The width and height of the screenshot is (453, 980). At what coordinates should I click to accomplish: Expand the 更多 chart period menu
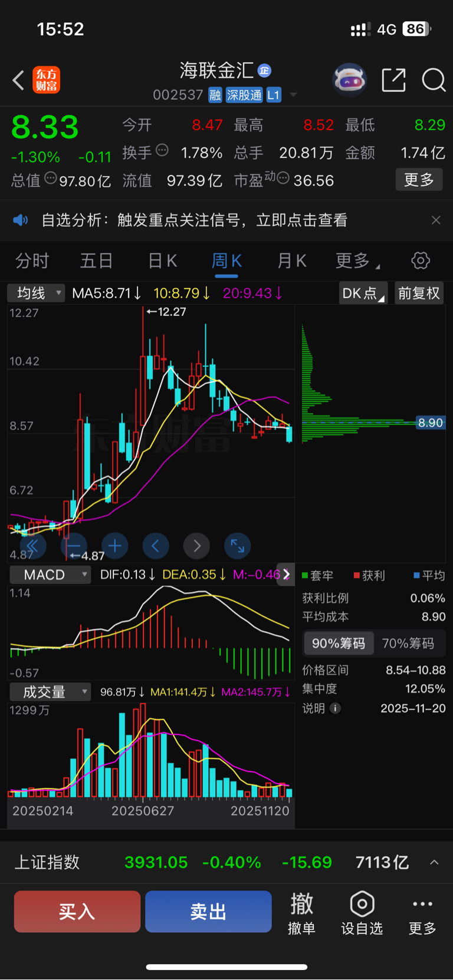(x=357, y=260)
